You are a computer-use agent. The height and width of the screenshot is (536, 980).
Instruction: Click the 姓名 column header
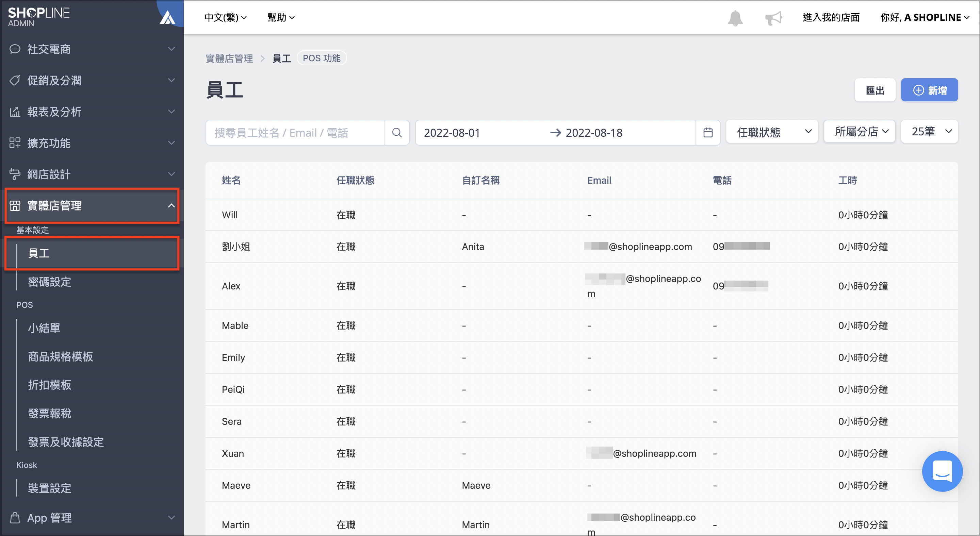point(231,180)
